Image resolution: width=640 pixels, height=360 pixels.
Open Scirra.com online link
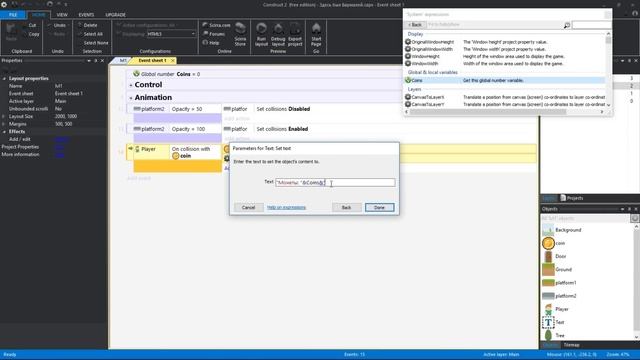216,25
